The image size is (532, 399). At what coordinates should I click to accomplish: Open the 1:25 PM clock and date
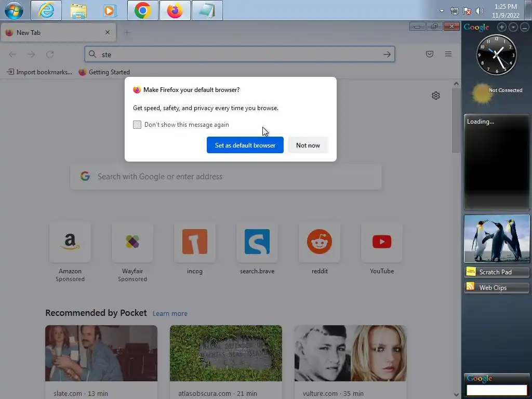(x=506, y=11)
